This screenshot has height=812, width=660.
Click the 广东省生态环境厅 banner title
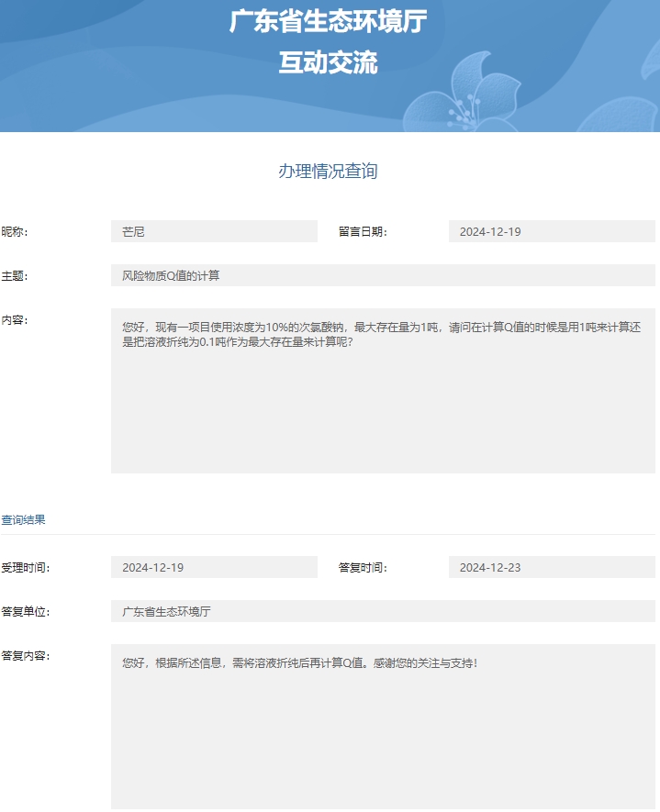coord(328,22)
